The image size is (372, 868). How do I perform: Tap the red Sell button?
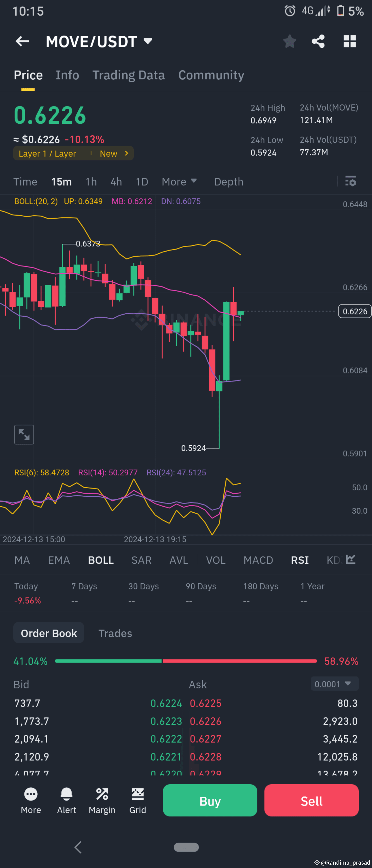[x=311, y=800]
